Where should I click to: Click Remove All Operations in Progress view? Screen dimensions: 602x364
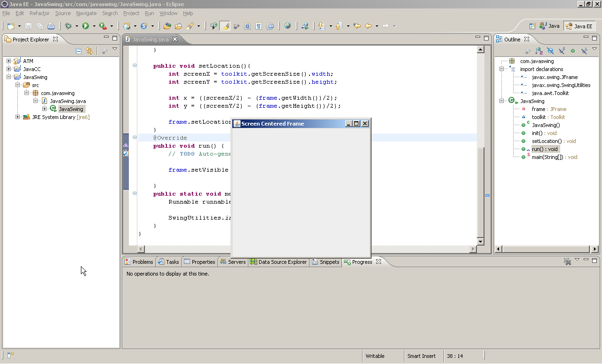[567, 261]
